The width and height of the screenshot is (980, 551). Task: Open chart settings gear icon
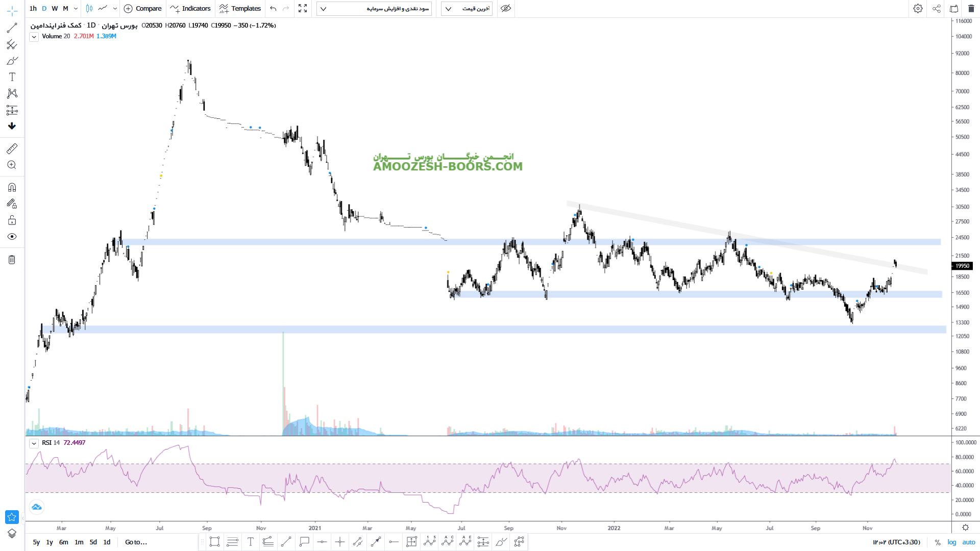coord(918,9)
